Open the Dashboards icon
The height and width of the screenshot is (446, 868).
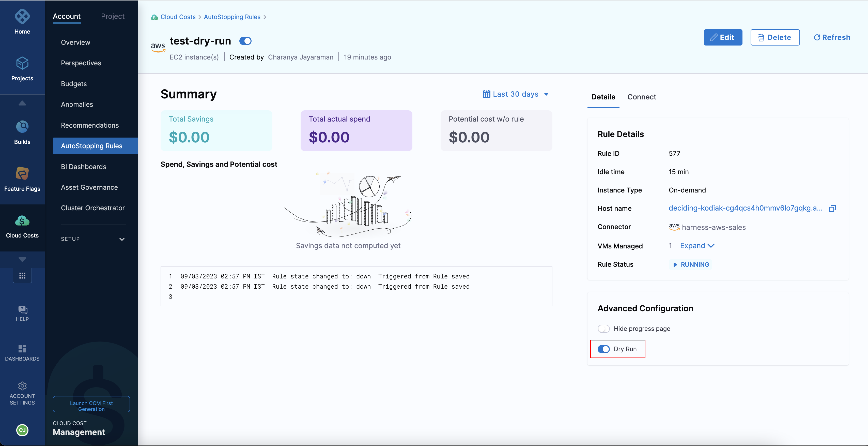pos(22,349)
